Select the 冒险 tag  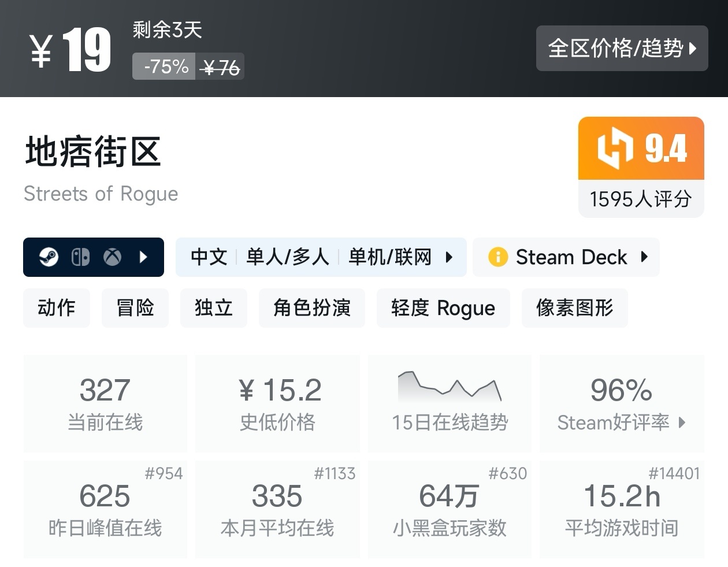(135, 308)
